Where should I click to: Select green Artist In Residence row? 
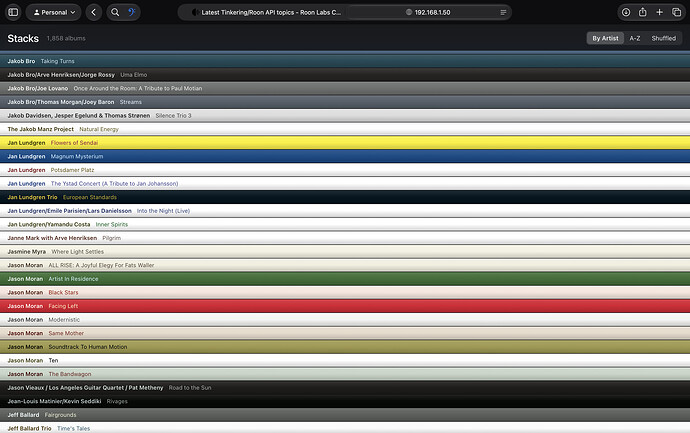pyautogui.click(x=345, y=279)
